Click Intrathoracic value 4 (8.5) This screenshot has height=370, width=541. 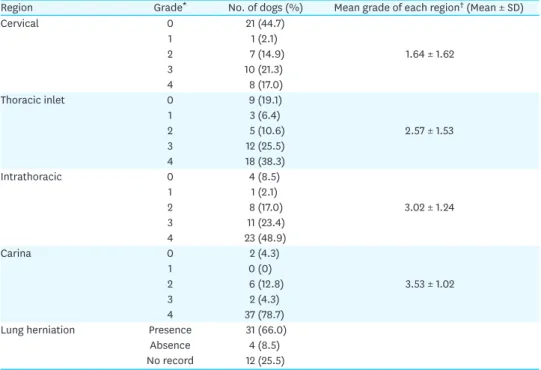coord(265,177)
